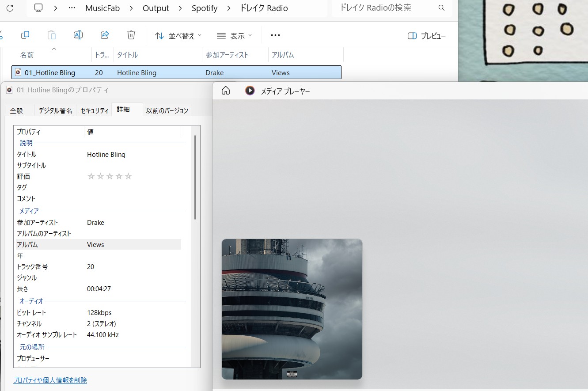Open the more options three-dot menu
Image resolution: width=588 pixels, height=391 pixels.
click(275, 35)
